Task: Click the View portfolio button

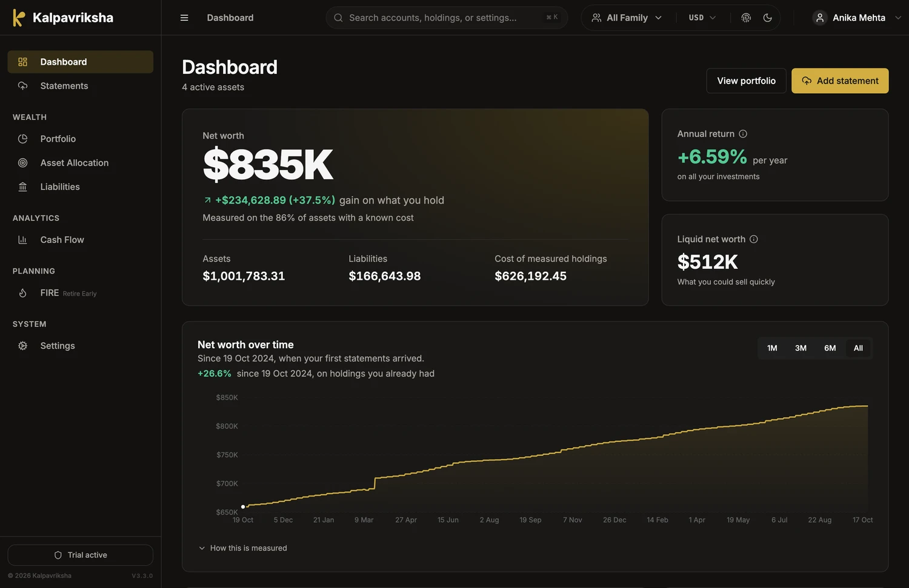Action: [x=746, y=81]
